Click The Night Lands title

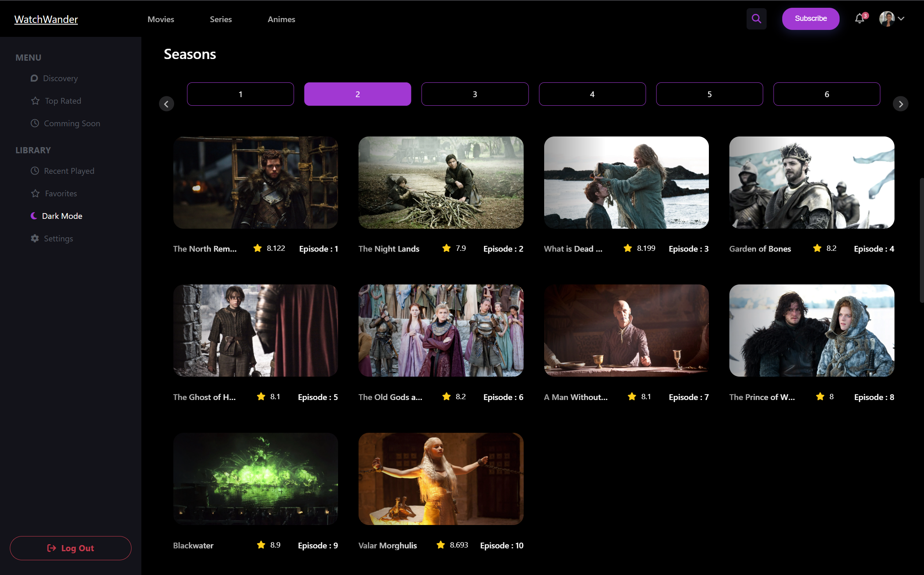click(x=389, y=249)
